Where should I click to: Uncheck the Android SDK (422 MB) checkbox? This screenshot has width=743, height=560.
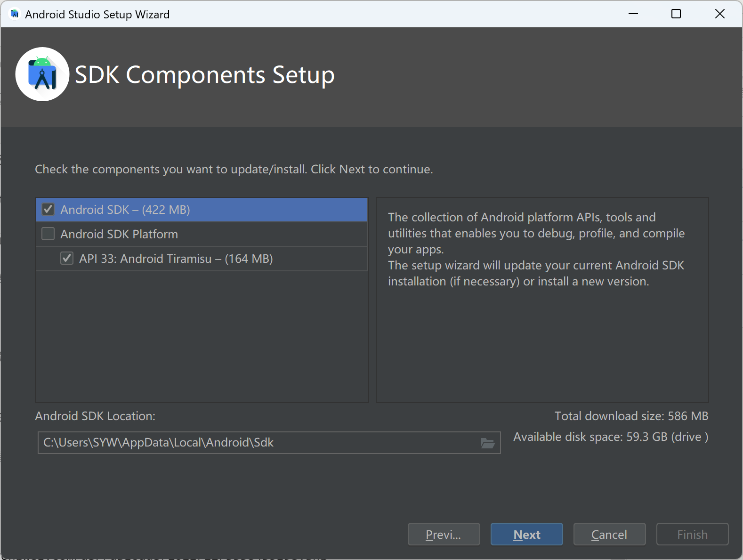click(48, 209)
